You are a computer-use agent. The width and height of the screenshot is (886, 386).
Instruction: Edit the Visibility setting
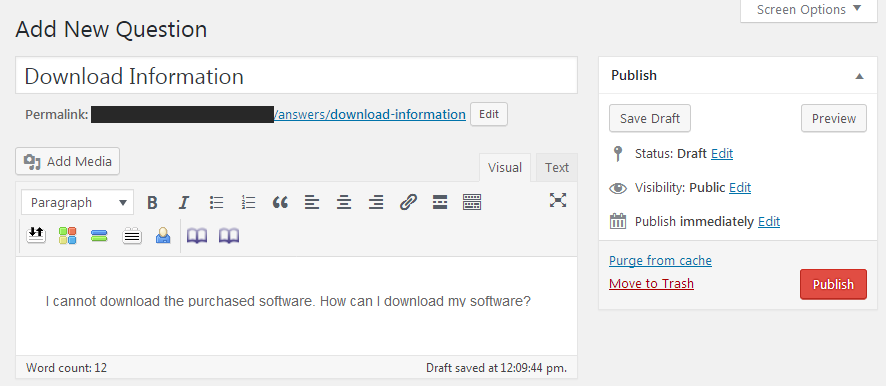tap(740, 188)
